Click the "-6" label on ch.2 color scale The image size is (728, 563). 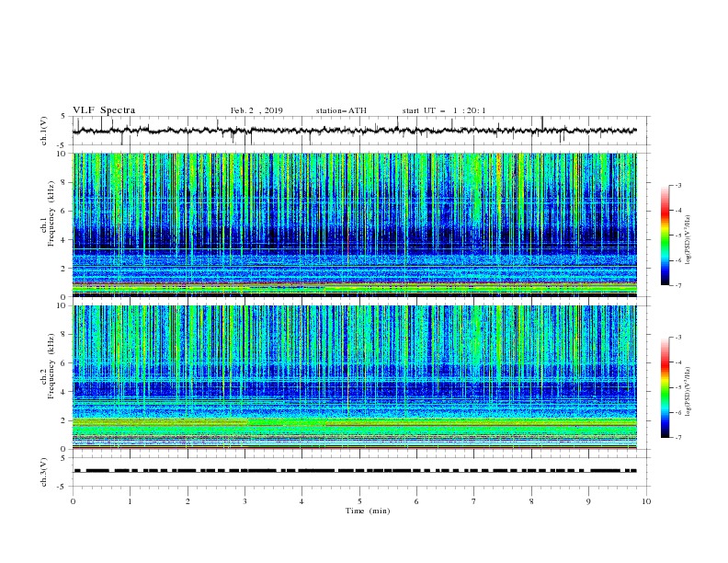678,412
